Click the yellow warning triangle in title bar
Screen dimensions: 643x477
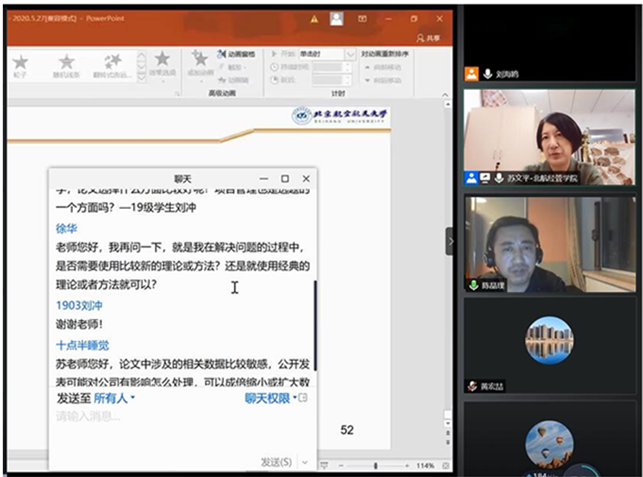(x=314, y=18)
